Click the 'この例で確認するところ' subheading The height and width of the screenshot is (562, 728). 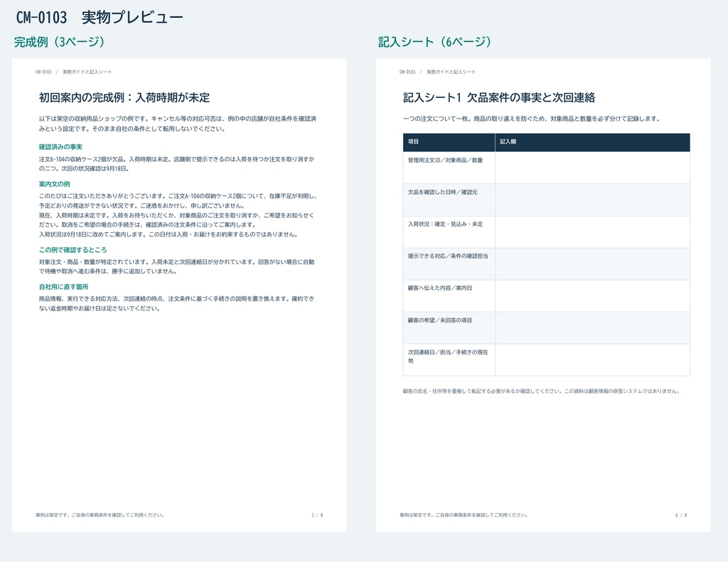tap(73, 249)
